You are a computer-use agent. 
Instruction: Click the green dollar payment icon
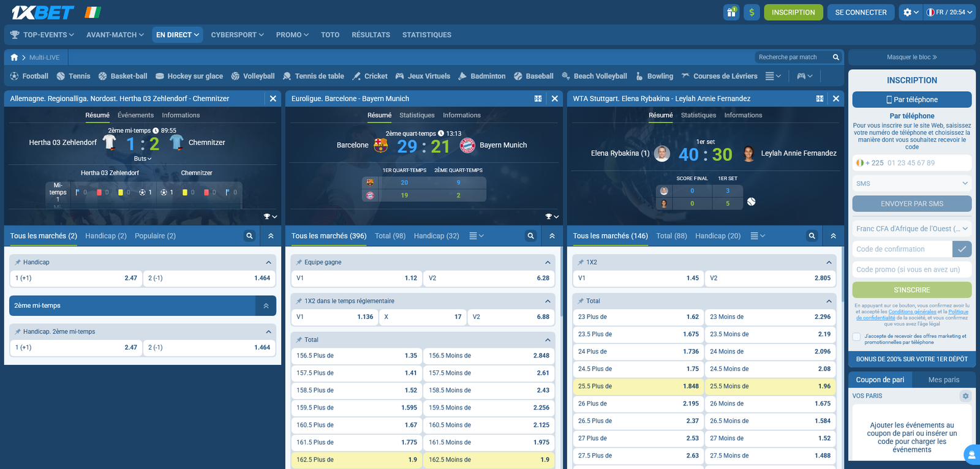pyautogui.click(x=752, y=12)
